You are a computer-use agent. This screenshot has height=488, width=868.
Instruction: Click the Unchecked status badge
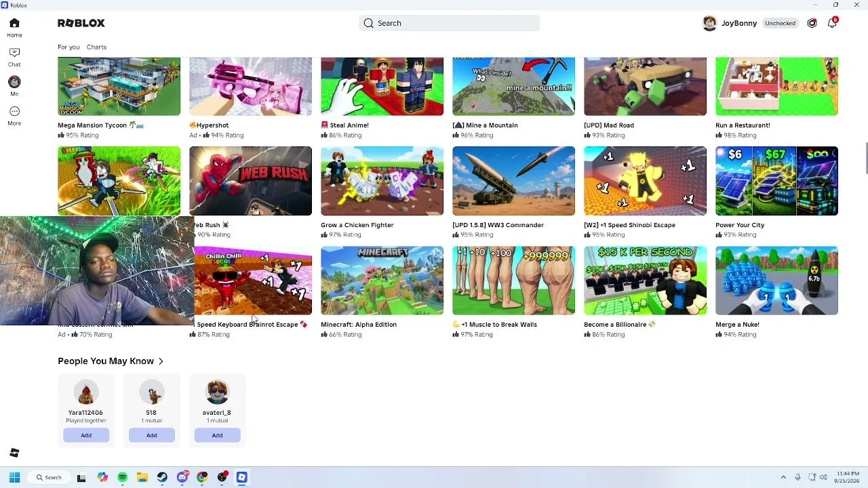780,23
